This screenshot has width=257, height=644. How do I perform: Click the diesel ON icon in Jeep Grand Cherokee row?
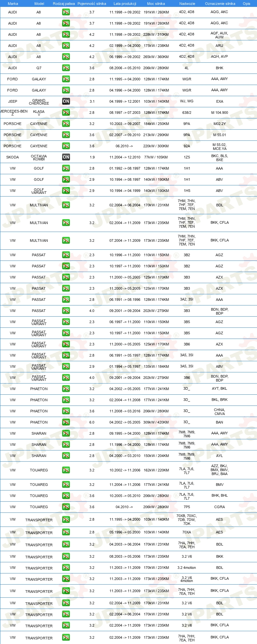point(66,101)
